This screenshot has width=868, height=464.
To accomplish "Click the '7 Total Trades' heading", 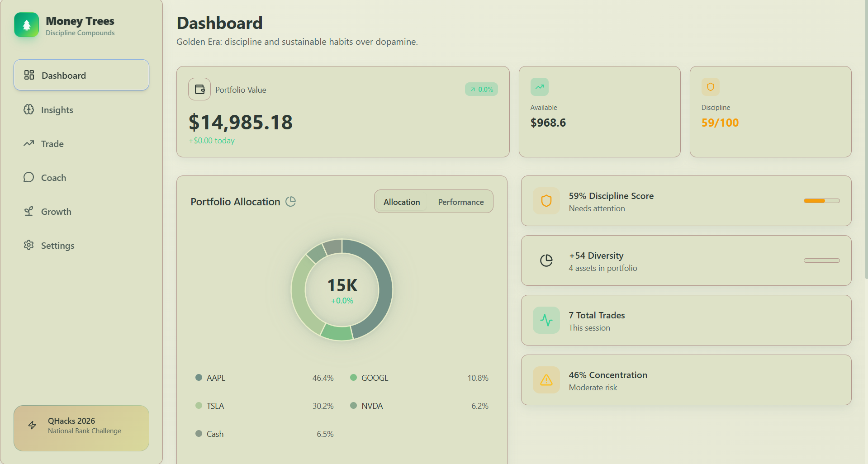I will click(597, 315).
